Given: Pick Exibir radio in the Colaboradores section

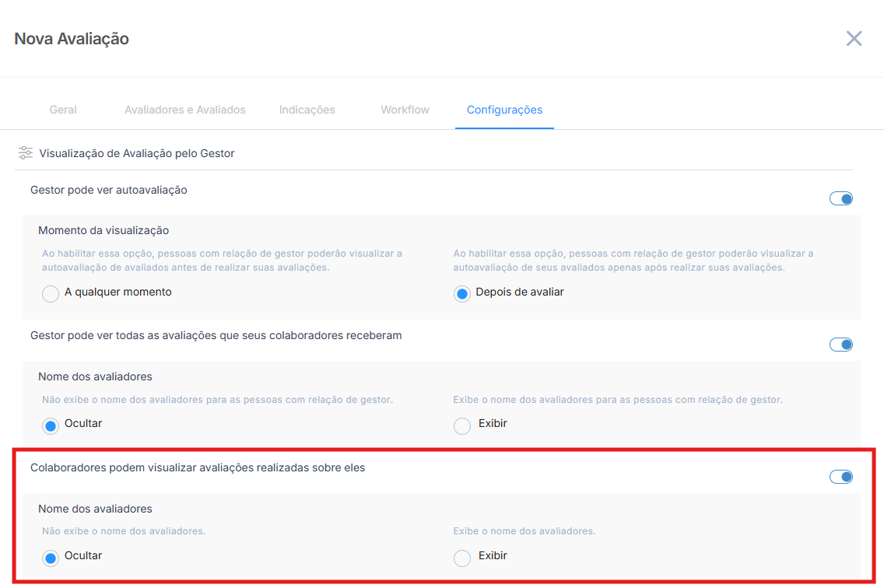Looking at the screenshot, I should [462, 558].
